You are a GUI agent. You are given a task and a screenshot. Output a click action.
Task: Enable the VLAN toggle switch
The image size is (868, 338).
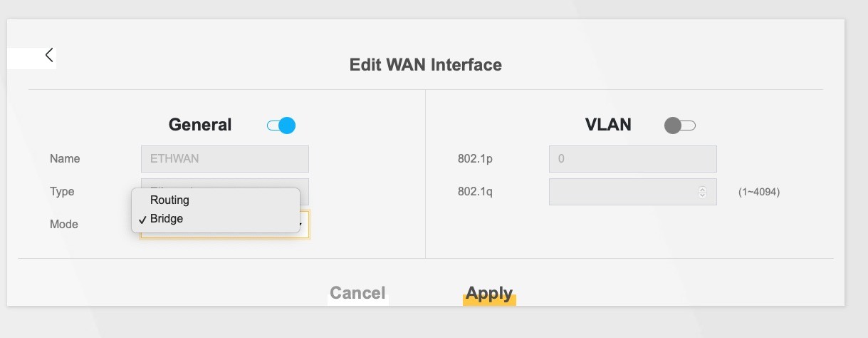pyautogui.click(x=679, y=126)
